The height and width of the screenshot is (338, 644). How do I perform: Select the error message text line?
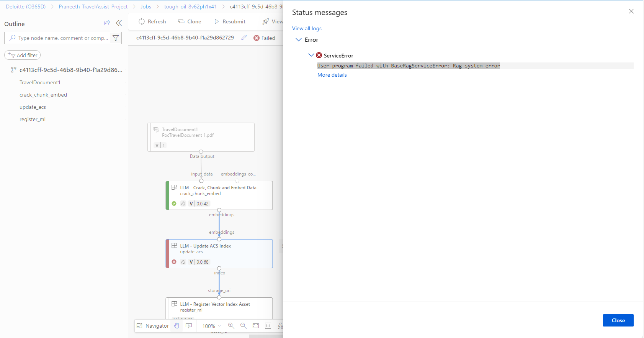point(409,66)
